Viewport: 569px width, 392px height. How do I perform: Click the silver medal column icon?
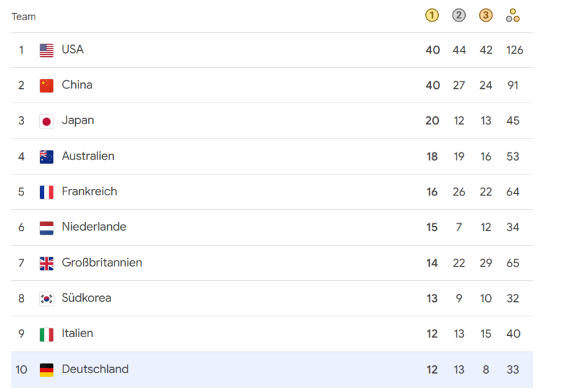tap(459, 16)
